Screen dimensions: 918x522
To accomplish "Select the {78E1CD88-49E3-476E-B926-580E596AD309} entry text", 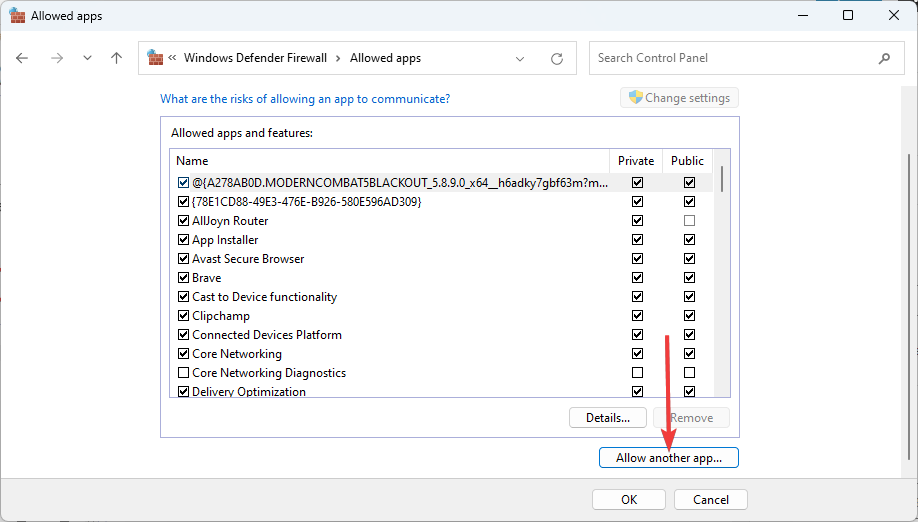I will (x=307, y=202).
